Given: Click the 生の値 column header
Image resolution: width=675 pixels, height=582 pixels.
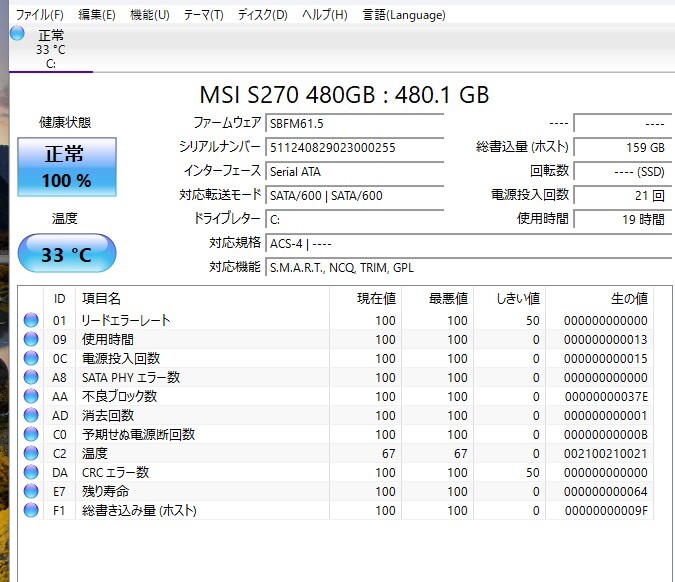Looking at the screenshot, I should tap(599, 298).
